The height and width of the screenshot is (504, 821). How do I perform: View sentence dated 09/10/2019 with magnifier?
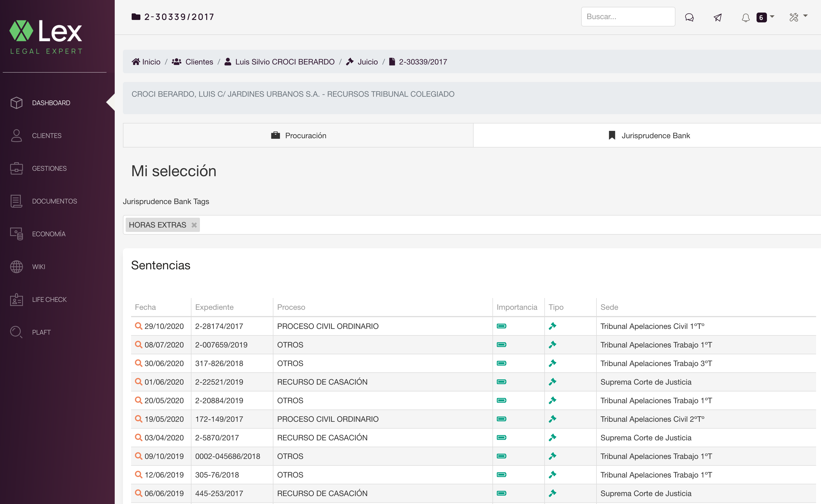coord(139,456)
